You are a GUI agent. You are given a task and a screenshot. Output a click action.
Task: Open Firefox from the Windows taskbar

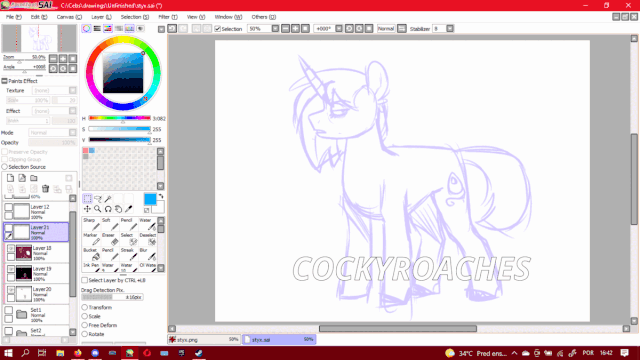tap(78, 353)
